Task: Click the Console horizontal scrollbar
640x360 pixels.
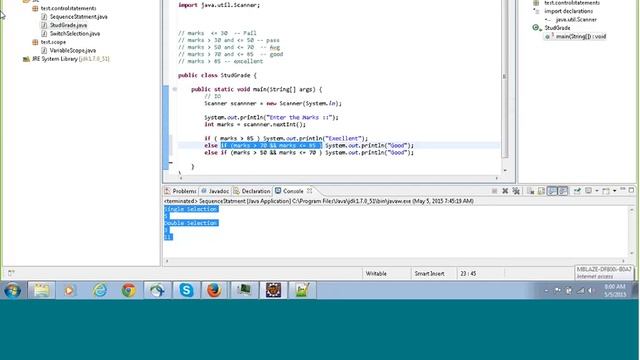Action: pos(394,261)
